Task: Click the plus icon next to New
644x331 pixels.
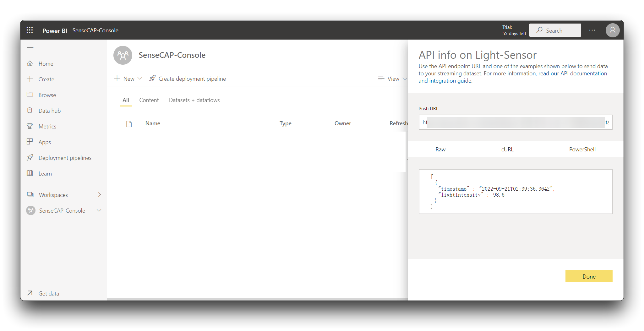Action: tap(117, 78)
